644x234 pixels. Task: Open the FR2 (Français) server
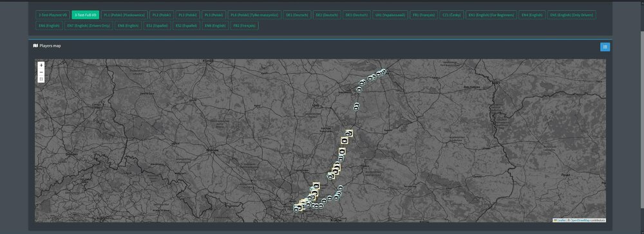[x=244, y=26]
